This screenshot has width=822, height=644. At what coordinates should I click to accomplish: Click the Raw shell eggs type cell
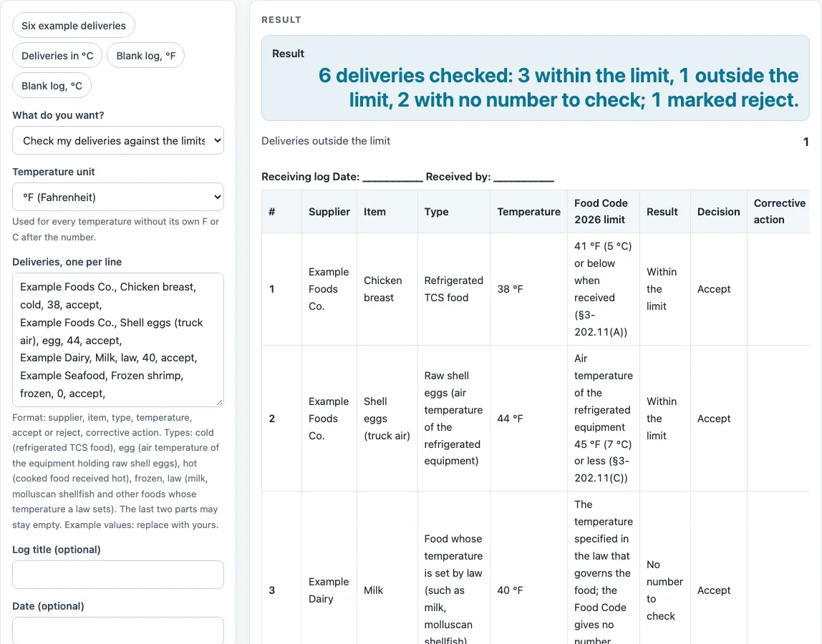point(454,419)
